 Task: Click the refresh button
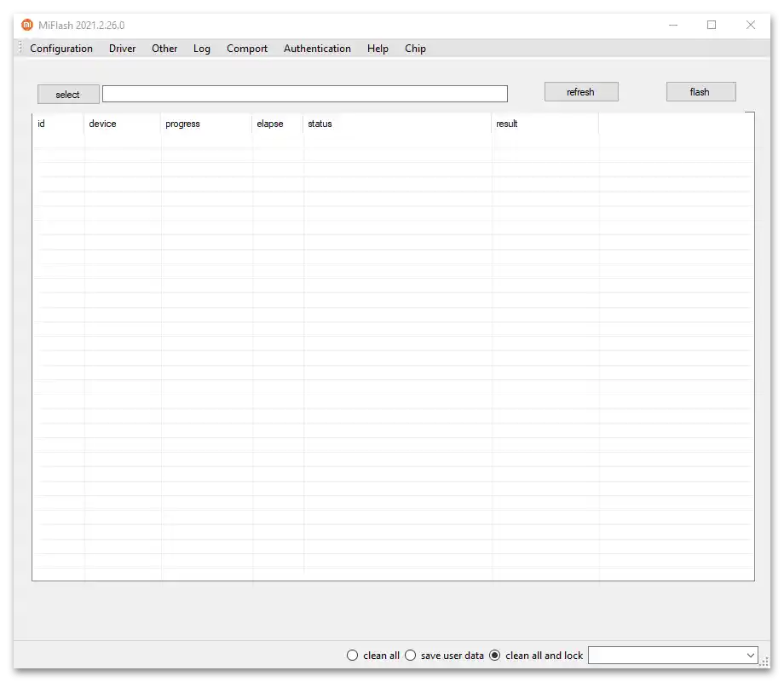pos(581,92)
